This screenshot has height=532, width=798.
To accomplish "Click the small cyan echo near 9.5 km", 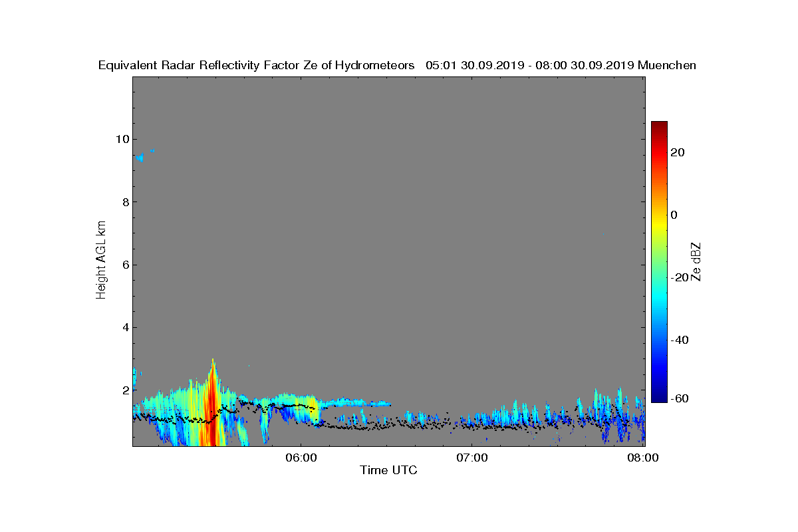I will point(140,158).
